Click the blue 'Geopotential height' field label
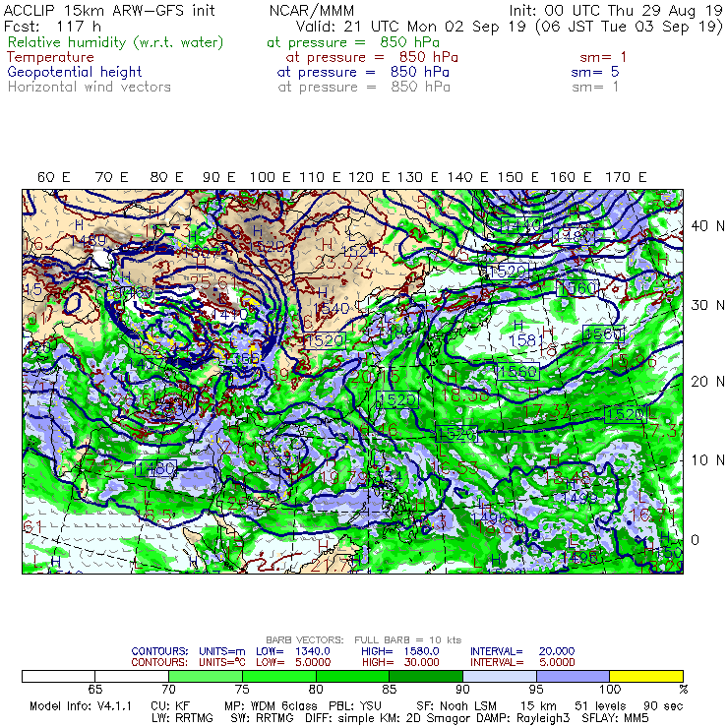728x728 pixels. (x=75, y=72)
